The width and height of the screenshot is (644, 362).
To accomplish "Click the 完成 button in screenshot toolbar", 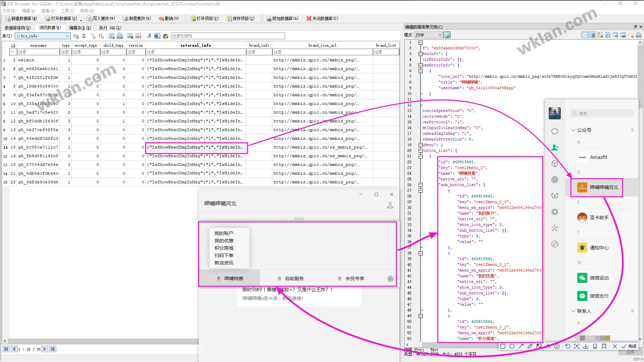I will tap(629, 346).
